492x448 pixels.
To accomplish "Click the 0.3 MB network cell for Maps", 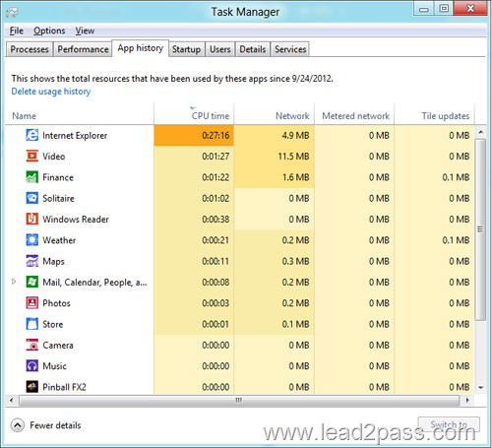I will [x=275, y=261].
